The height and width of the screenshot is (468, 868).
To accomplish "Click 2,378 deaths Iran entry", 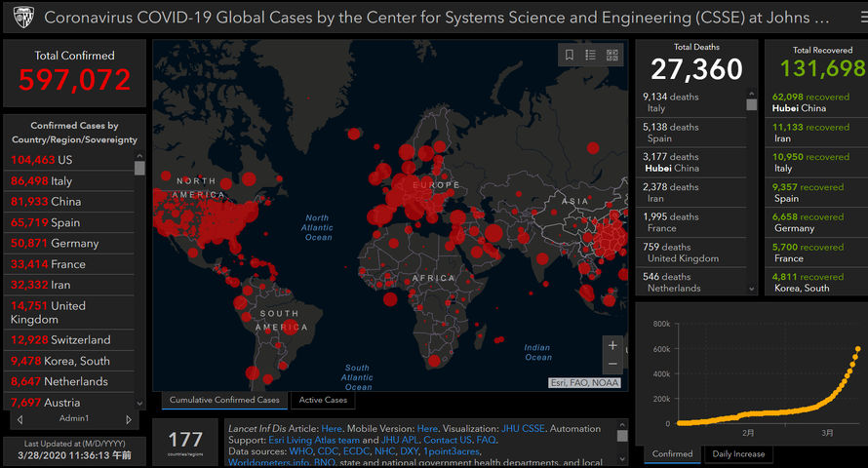I will coord(690,192).
